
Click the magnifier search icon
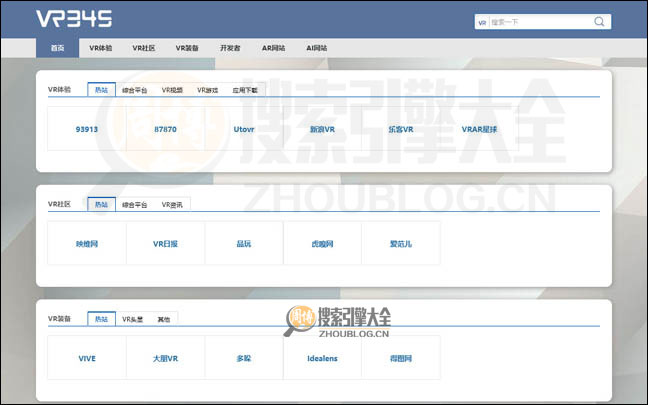click(599, 21)
